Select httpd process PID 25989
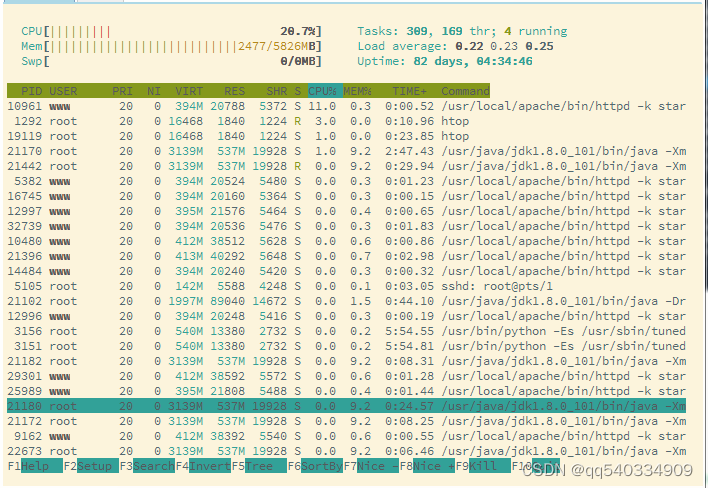Screen dimensions: 708x488 (346, 391)
